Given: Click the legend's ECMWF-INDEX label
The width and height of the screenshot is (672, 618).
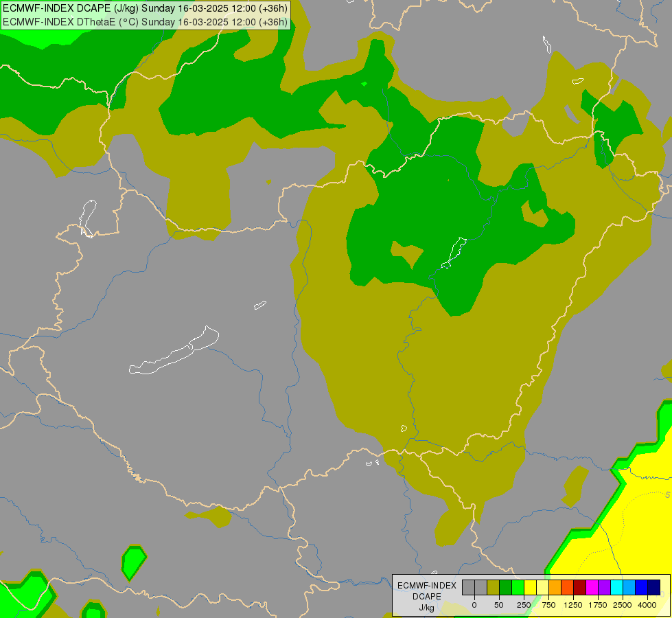Looking at the screenshot, I should coord(427,586).
